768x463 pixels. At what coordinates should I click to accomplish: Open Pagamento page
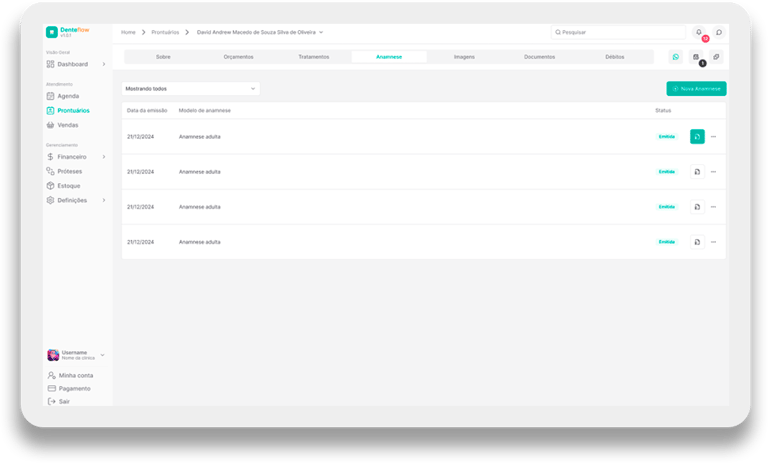[x=74, y=389]
